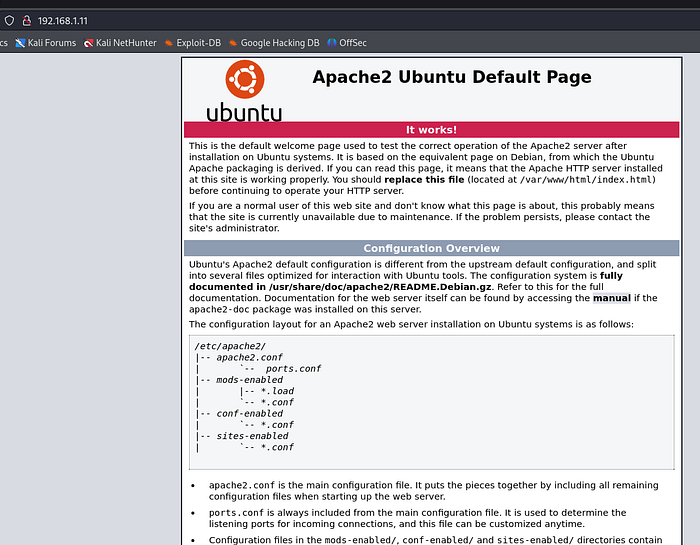Follow the "manual" documentation link

tap(611, 297)
